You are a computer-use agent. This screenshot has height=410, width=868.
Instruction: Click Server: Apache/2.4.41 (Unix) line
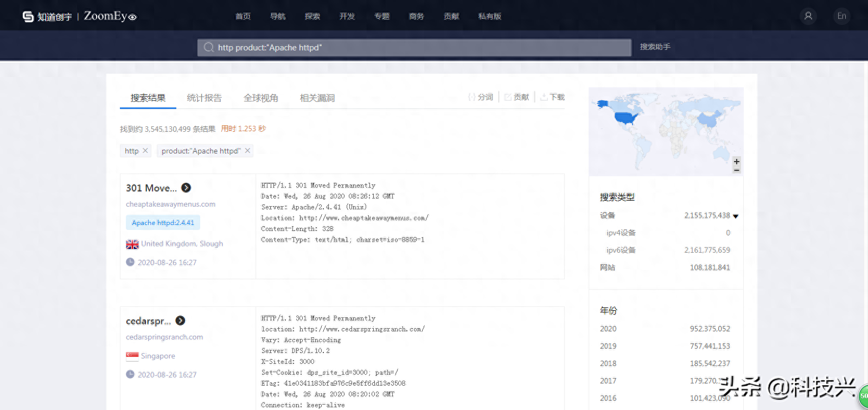click(x=314, y=207)
